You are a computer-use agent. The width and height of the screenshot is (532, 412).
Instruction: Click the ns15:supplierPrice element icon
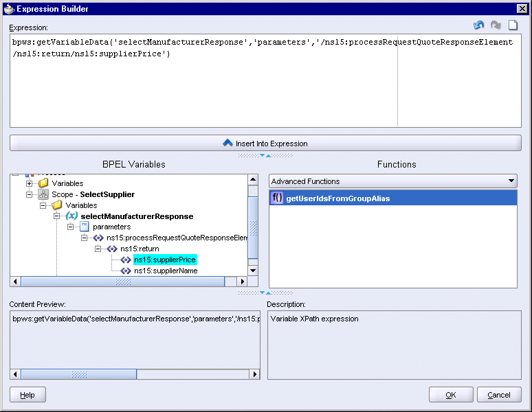click(126, 260)
